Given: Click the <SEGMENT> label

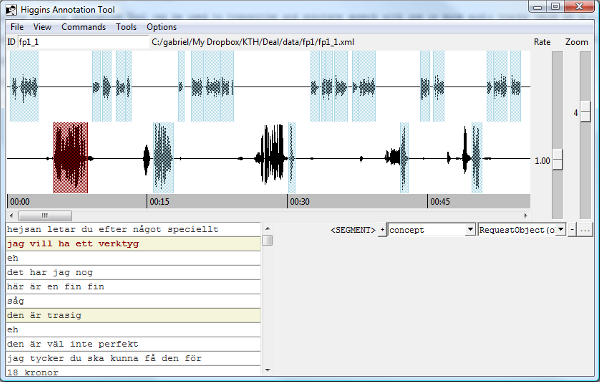Looking at the screenshot, I should click(353, 230).
